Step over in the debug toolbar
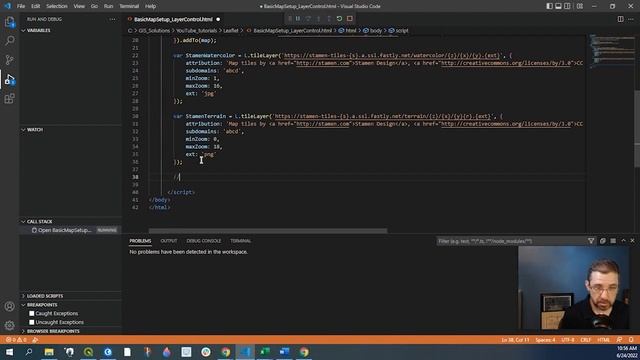 (x=308, y=19)
